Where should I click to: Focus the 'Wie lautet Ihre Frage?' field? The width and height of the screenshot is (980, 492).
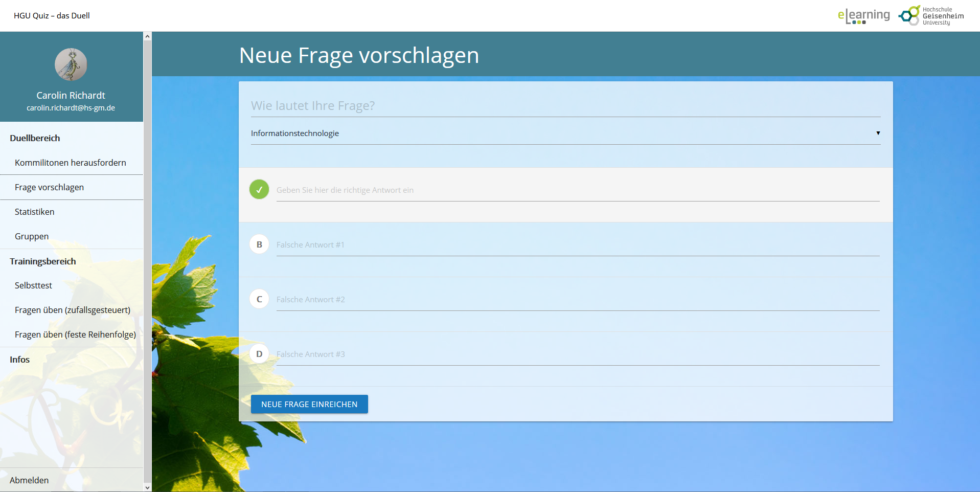565,106
